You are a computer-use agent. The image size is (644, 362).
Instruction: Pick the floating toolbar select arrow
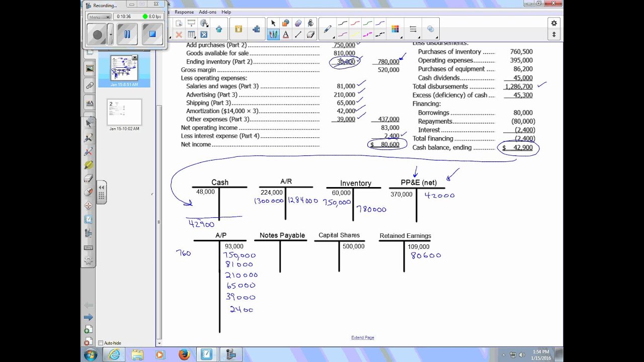pos(89,123)
